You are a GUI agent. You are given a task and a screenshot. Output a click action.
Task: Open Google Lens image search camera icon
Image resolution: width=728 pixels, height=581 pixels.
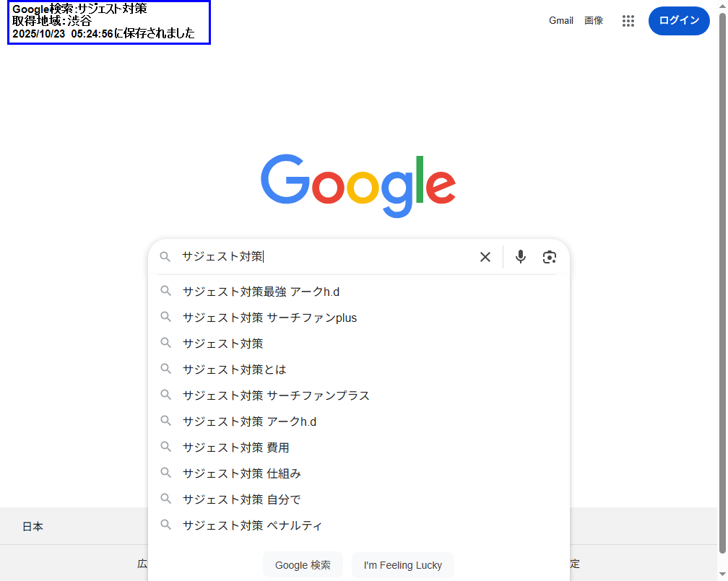tap(550, 257)
